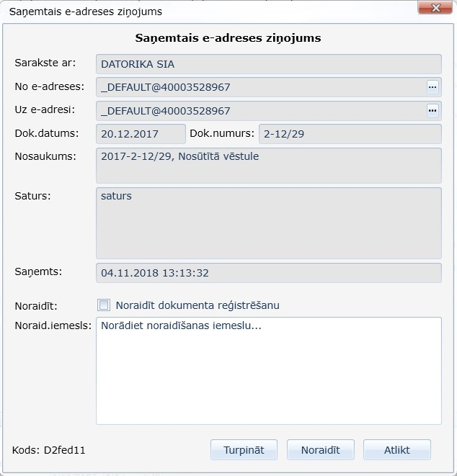Click the Kods: D2fed11 text
Image resolution: width=457 pixels, height=476 pixels.
49,451
